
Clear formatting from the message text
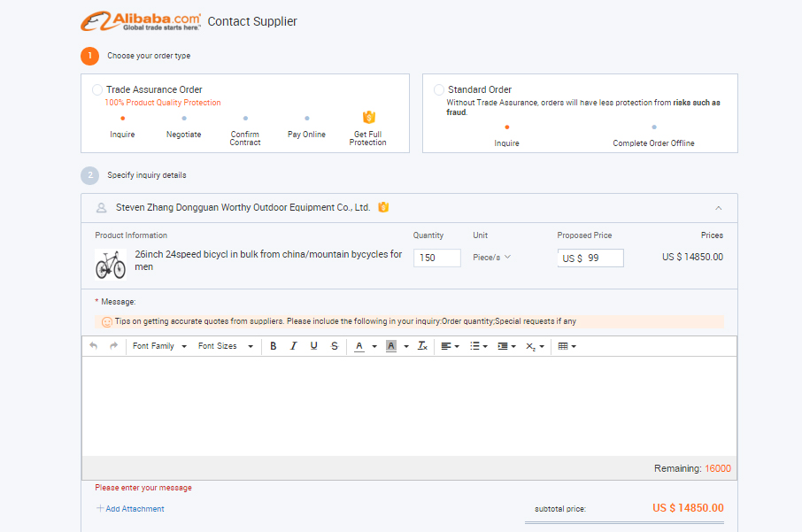422,346
